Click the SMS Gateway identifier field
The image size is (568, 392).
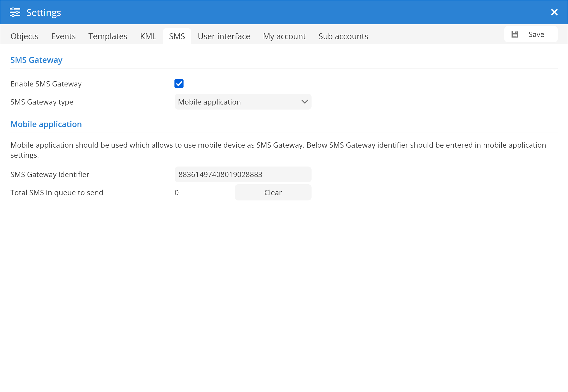243,175
